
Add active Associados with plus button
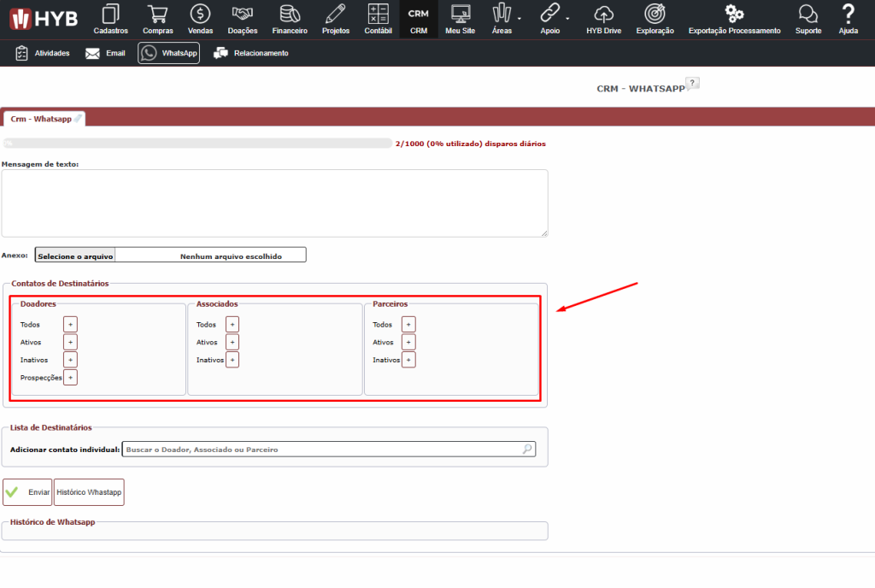pyautogui.click(x=232, y=342)
